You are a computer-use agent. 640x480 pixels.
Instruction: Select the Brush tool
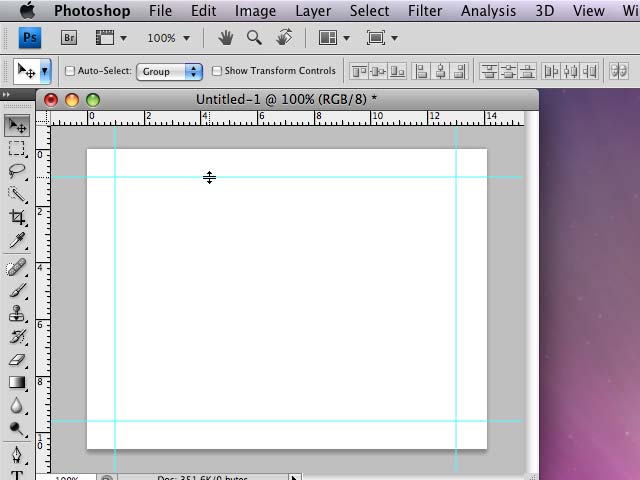pyautogui.click(x=17, y=290)
